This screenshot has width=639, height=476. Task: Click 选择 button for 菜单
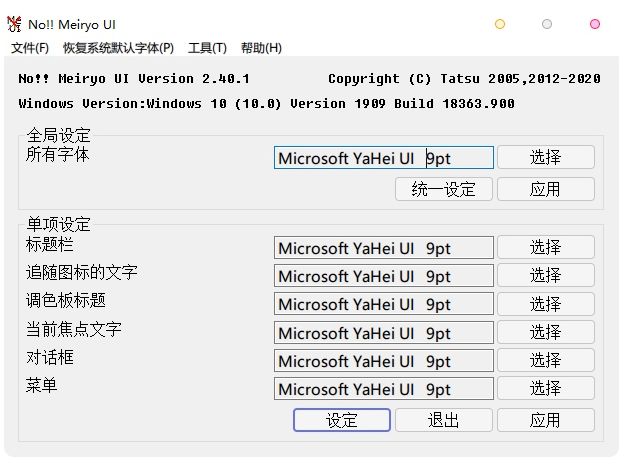pos(545,389)
